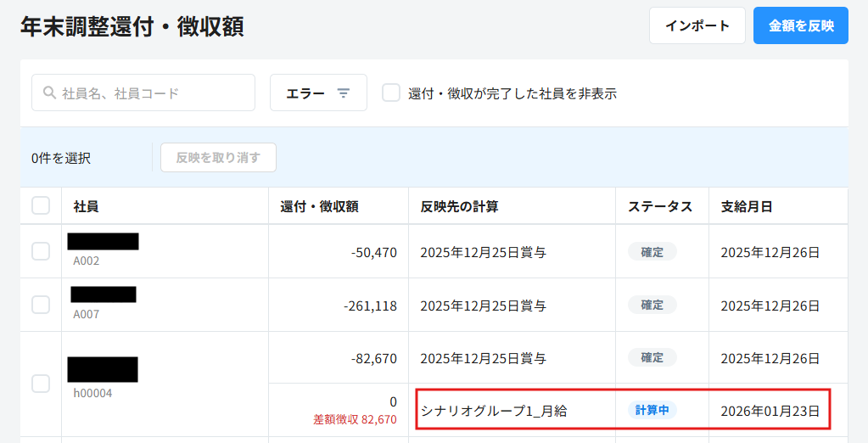Select the checkbox for employee A007

pyautogui.click(x=41, y=305)
